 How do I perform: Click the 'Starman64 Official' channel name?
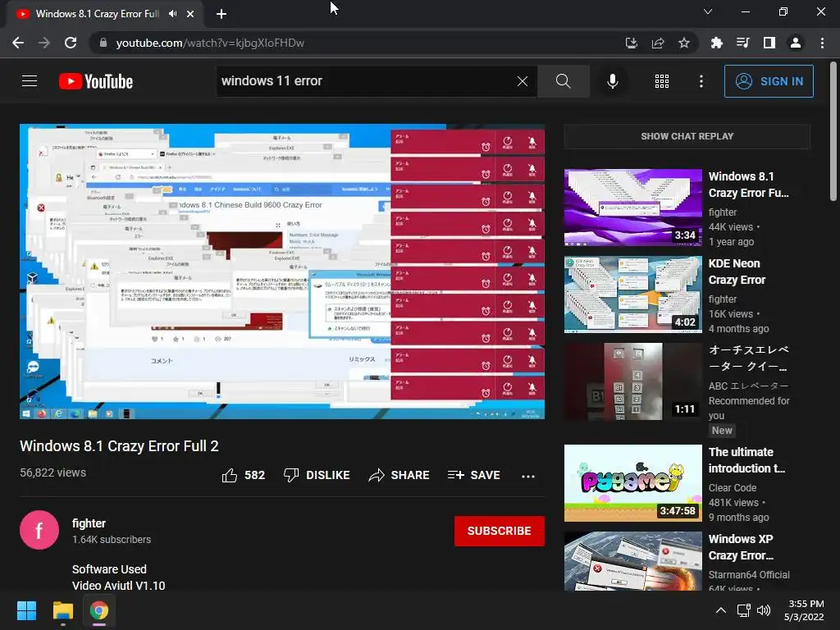coord(749,574)
